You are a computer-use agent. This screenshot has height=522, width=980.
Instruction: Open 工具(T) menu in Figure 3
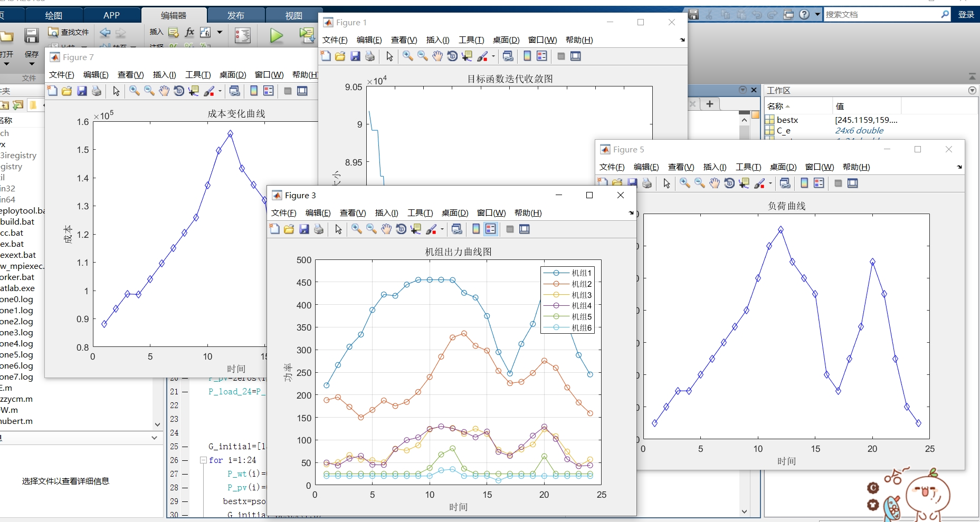[420, 212]
